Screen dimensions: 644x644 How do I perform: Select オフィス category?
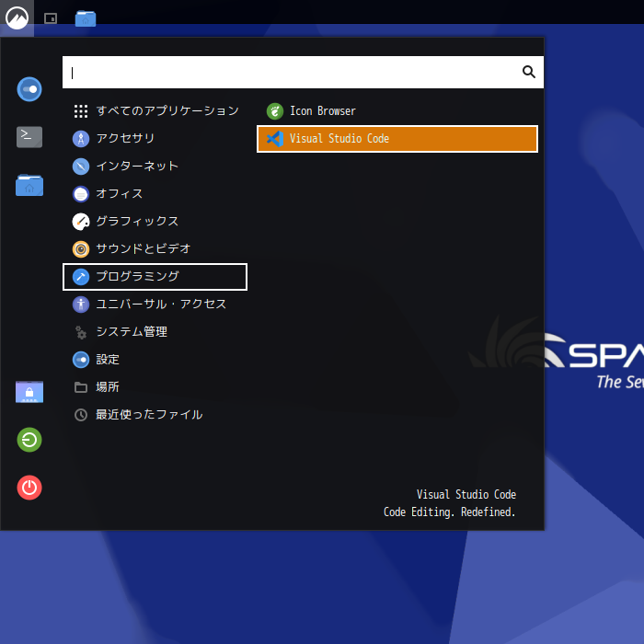[155, 194]
